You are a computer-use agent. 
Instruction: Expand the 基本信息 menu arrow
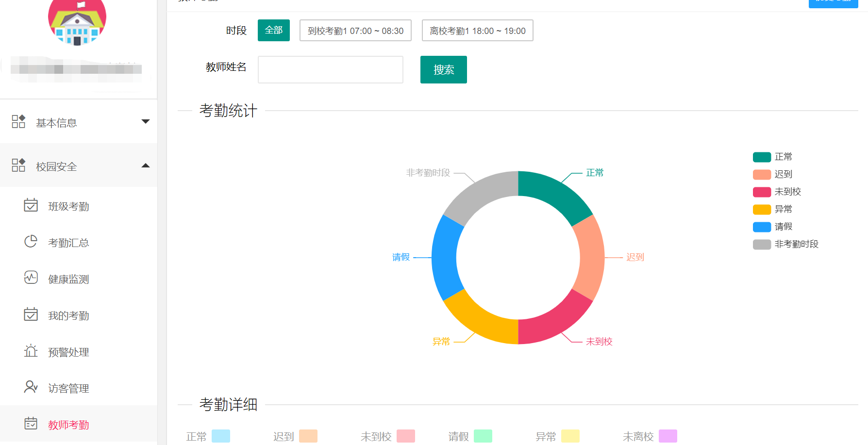[x=145, y=122]
